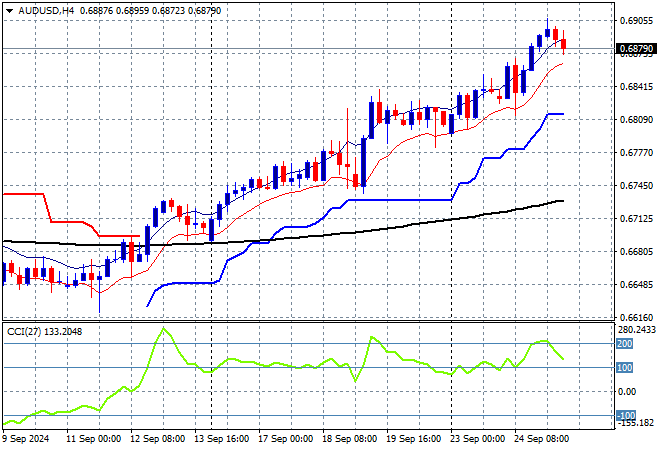660x450 pixels.
Task: Click the 0.67770 price axis label
Action: coord(636,152)
